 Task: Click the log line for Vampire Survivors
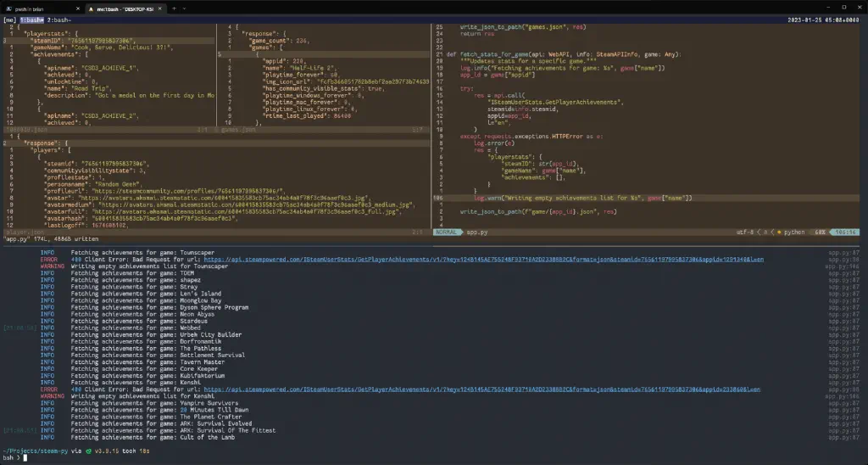tap(139, 403)
